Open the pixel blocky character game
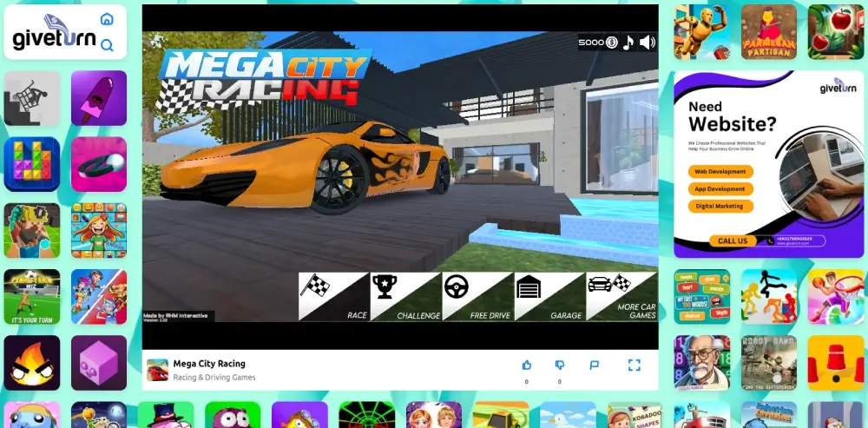The width and height of the screenshot is (868, 428). pos(32,230)
